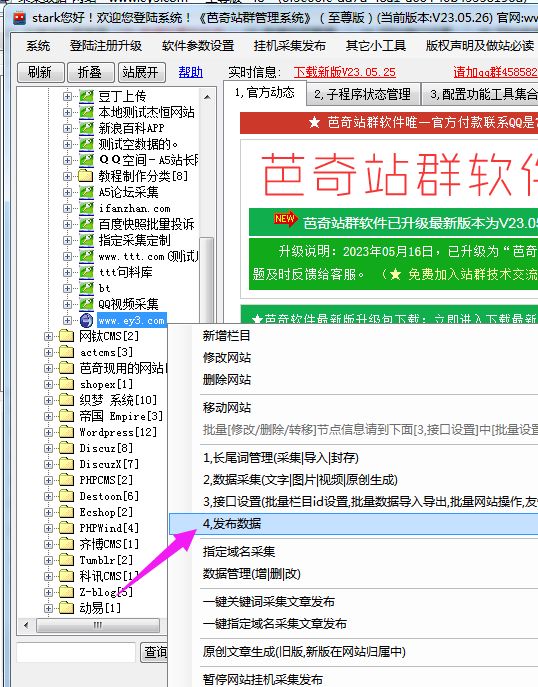Click the folder icon of 动易[1]
This screenshot has width=538, height=687.
(x=67, y=608)
